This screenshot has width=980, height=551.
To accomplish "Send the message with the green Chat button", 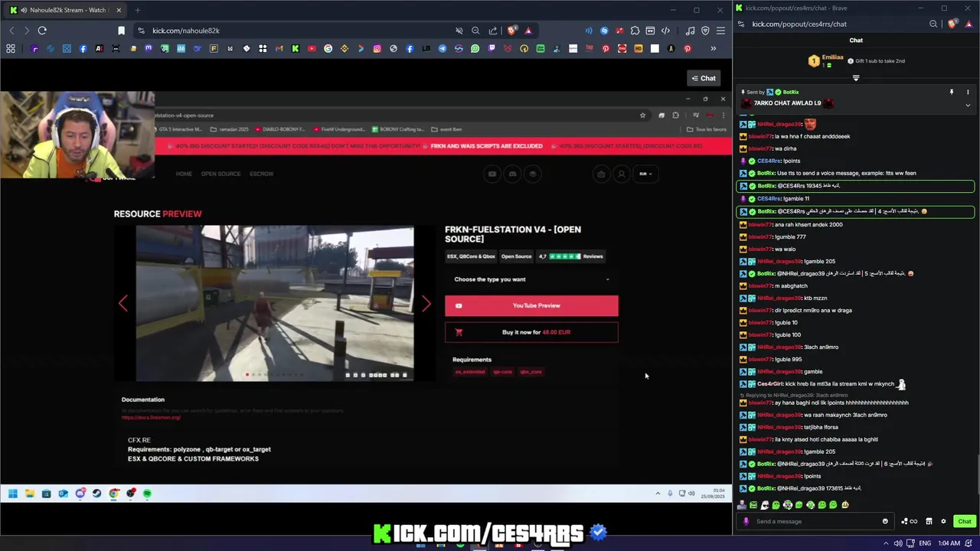I will coord(964,521).
